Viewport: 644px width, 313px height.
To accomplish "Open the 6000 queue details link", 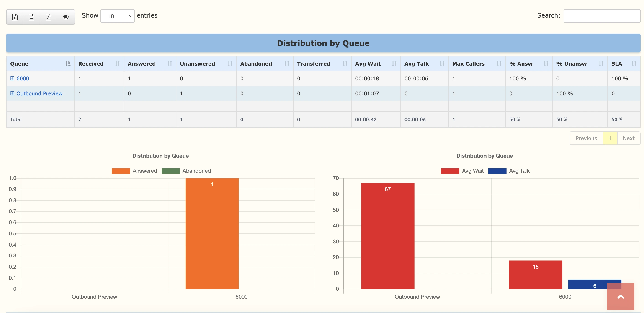I will pos(23,78).
